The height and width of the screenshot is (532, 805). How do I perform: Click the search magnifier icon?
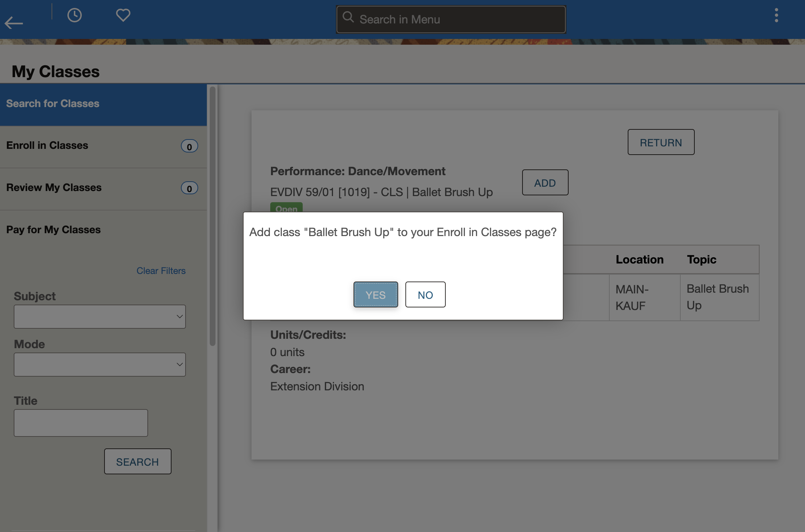[x=348, y=17]
